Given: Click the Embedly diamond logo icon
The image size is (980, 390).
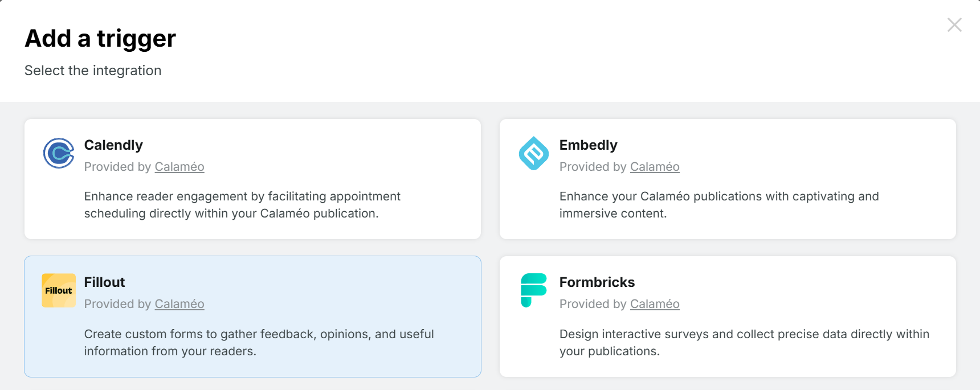Looking at the screenshot, I should (x=534, y=153).
